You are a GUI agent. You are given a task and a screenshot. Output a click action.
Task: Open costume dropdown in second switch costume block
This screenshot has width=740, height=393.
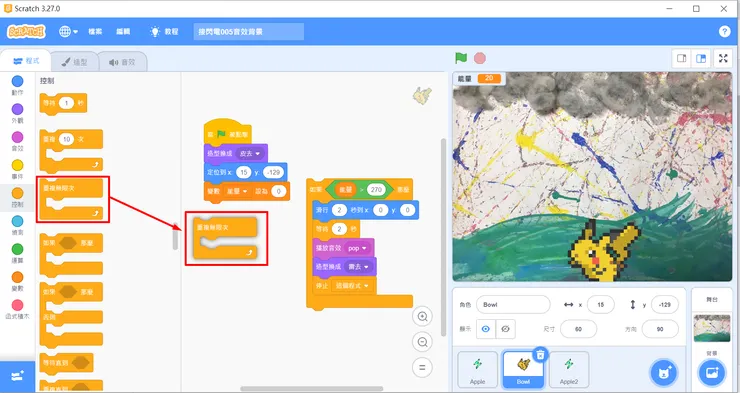[x=358, y=267]
